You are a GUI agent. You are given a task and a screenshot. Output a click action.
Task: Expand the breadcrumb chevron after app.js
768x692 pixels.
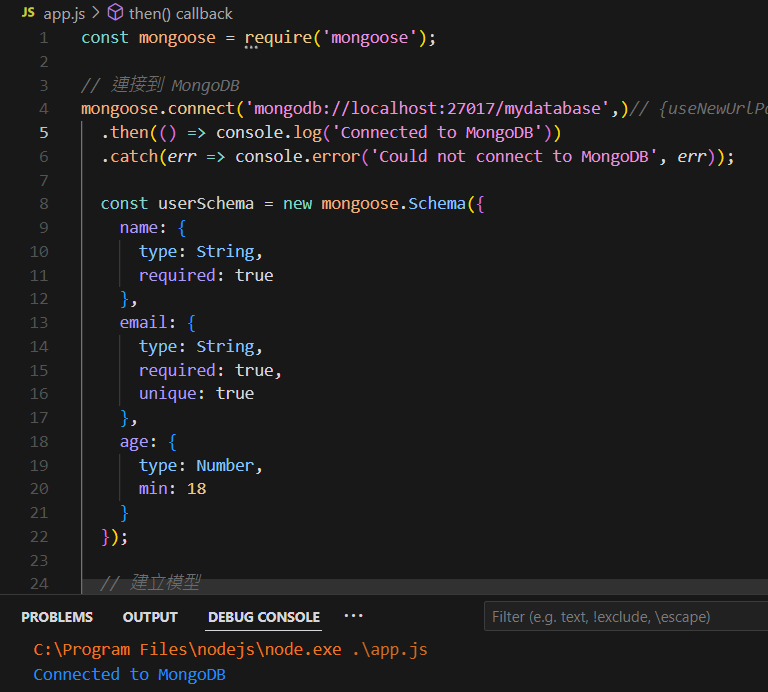[x=96, y=13]
